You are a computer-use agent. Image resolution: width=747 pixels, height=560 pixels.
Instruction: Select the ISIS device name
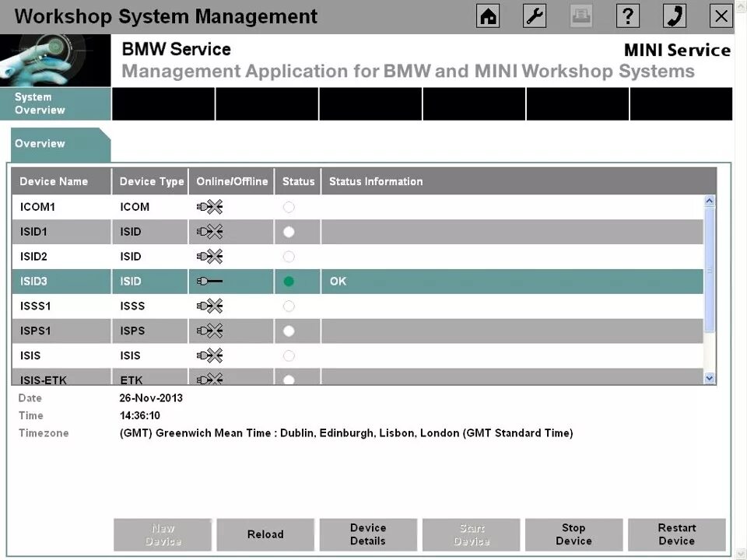[30, 355]
